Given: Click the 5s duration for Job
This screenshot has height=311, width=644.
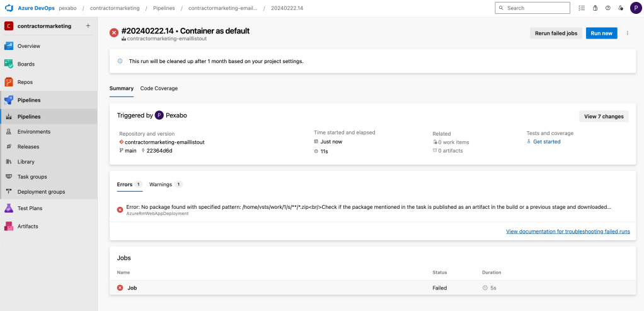Looking at the screenshot, I should [x=493, y=288].
